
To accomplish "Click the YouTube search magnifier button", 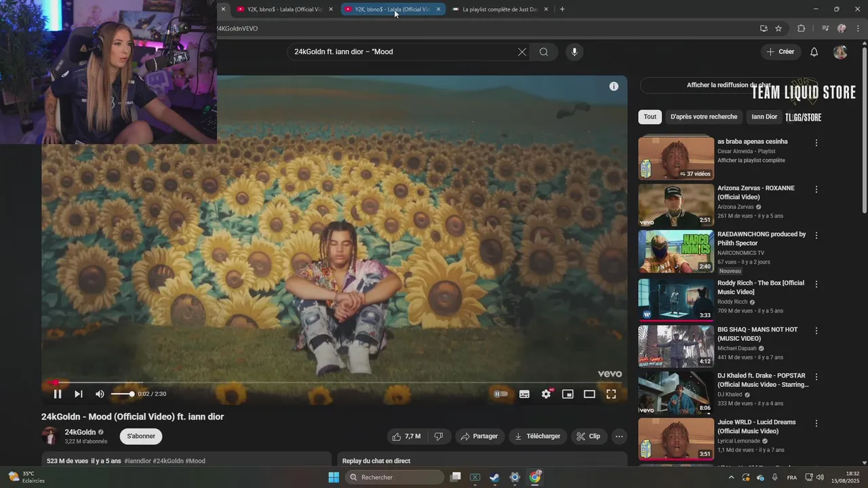I will 544,52.
